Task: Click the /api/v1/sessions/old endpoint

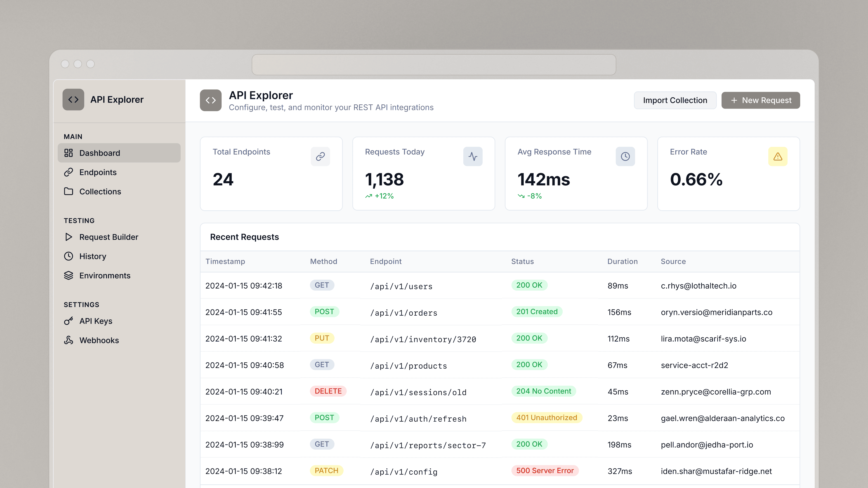Action: (x=418, y=392)
